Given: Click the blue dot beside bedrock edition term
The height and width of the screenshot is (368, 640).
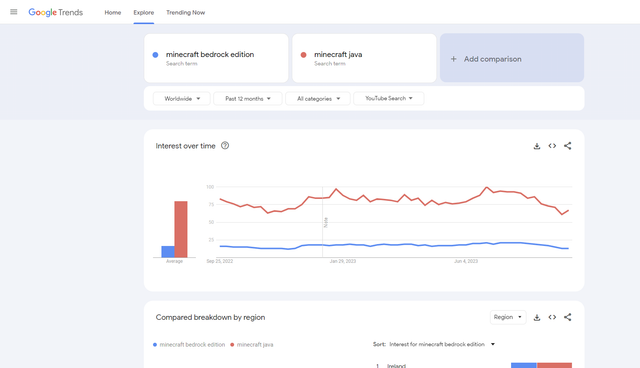Looking at the screenshot, I should [155, 55].
